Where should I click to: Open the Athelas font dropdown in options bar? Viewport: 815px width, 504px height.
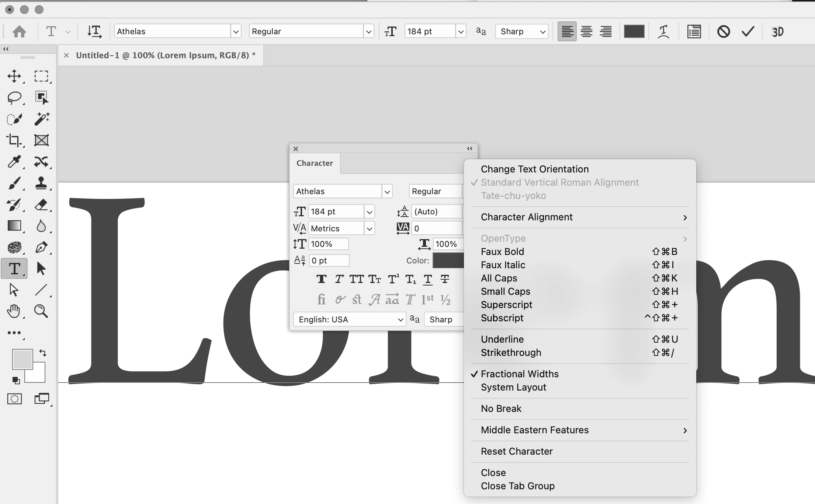236,32
